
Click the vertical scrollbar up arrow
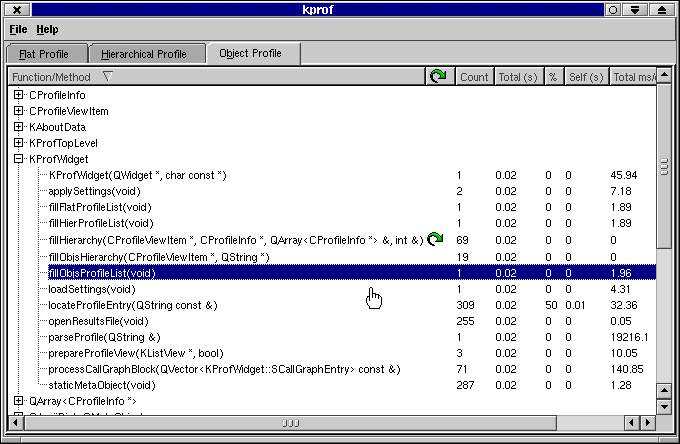point(663,76)
